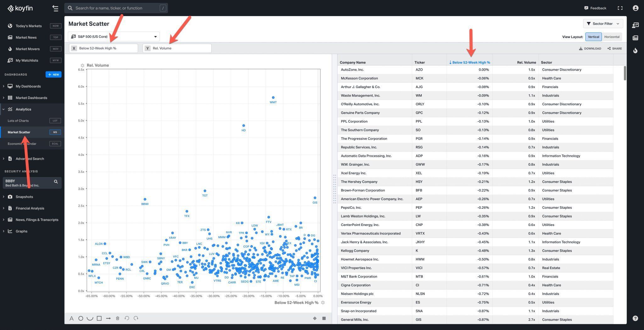Open watchlist panel icon in right rail

[635, 25]
